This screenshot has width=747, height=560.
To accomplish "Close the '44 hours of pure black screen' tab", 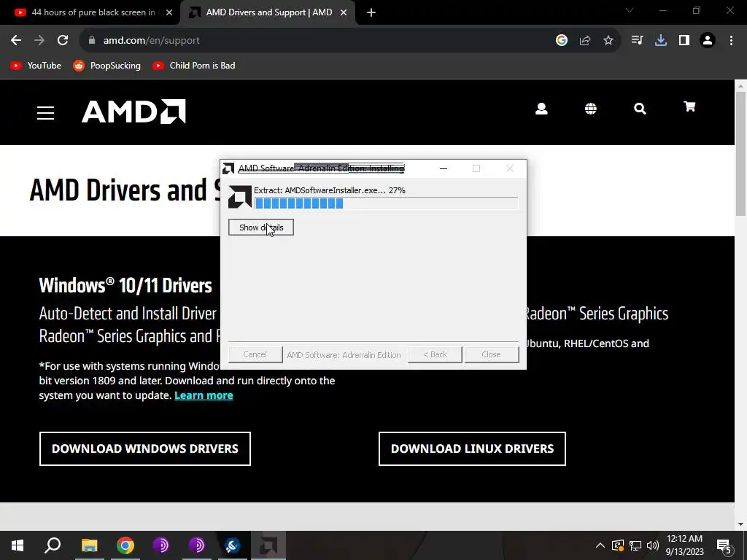I will [169, 12].
